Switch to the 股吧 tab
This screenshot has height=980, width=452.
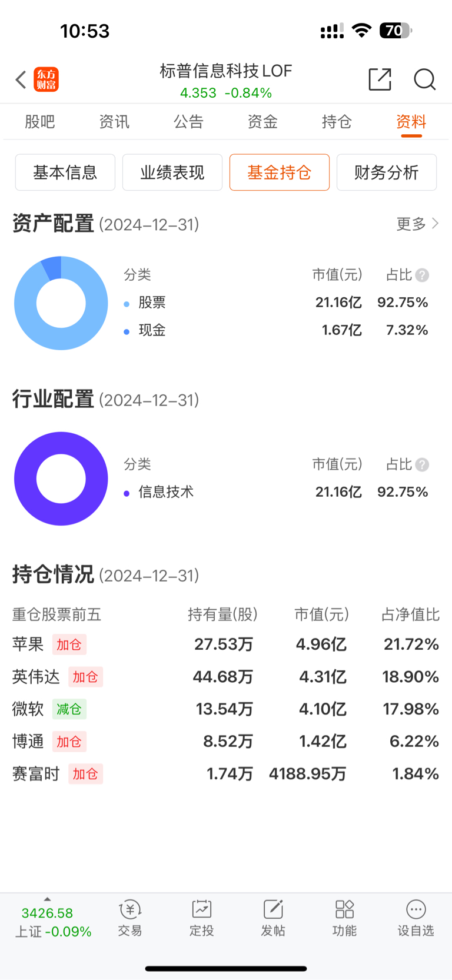[x=40, y=122]
